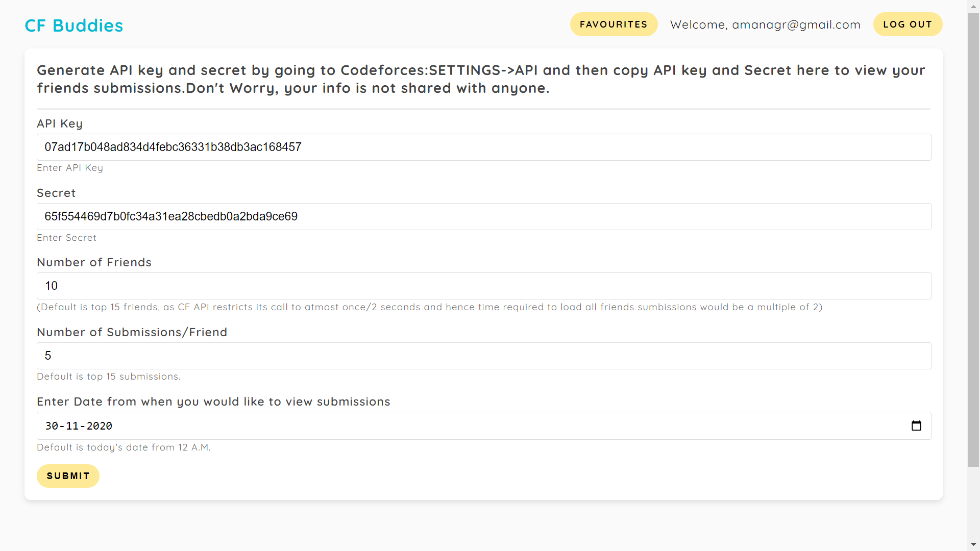Image resolution: width=980 pixels, height=551 pixels.
Task: Open the Favourites page
Action: point(614,24)
